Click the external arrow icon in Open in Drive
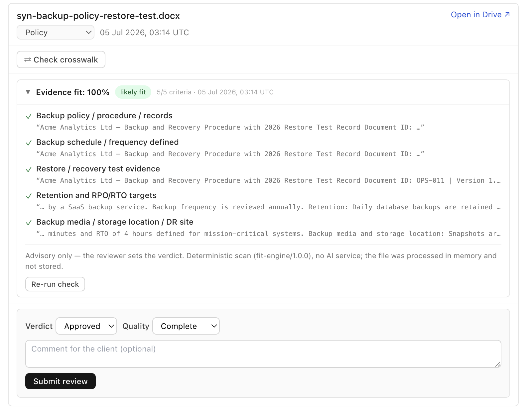This screenshot has width=532, height=412. (x=507, y=15)
